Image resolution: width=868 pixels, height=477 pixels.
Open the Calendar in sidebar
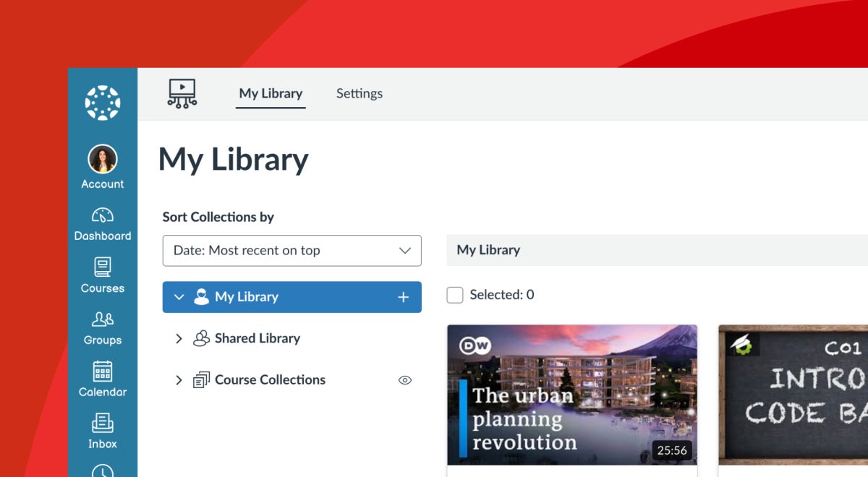pos(103,381)
